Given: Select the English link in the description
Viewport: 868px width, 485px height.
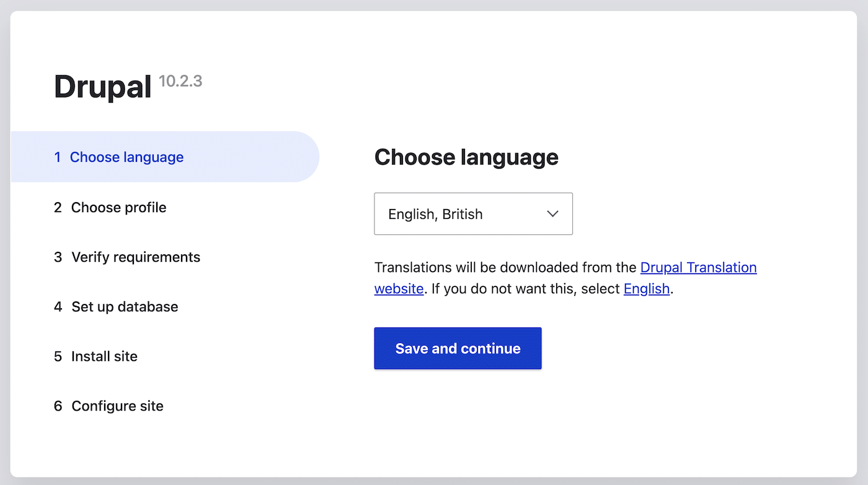Looking at the screenshot, I should pyautogui.click(x=646, y=288).
